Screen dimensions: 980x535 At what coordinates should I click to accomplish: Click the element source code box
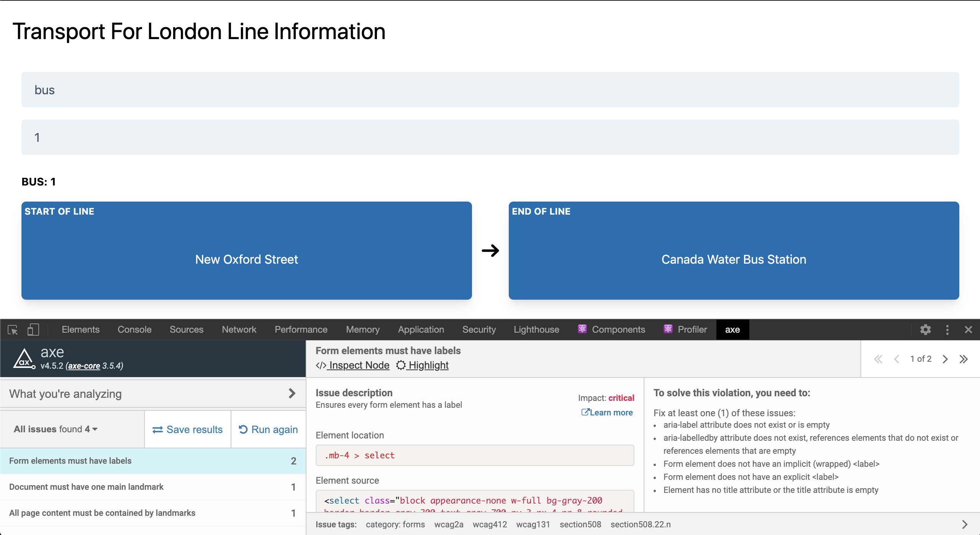tap(475, 501)
